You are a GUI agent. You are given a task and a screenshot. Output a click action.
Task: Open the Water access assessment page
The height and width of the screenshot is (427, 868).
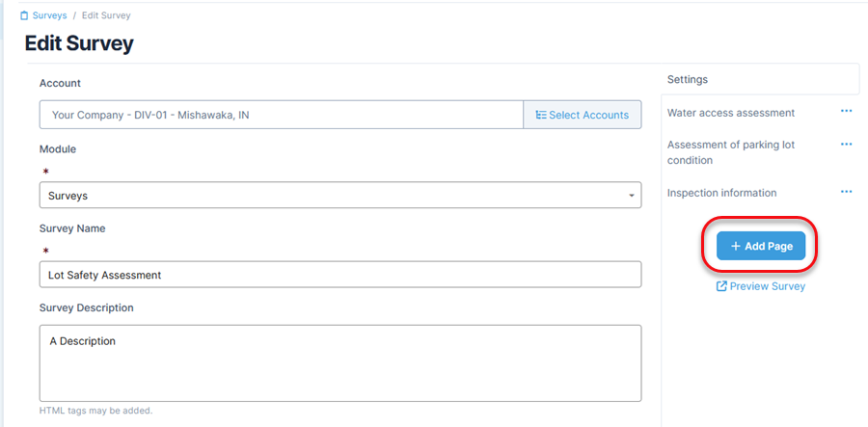coord(731,113)
